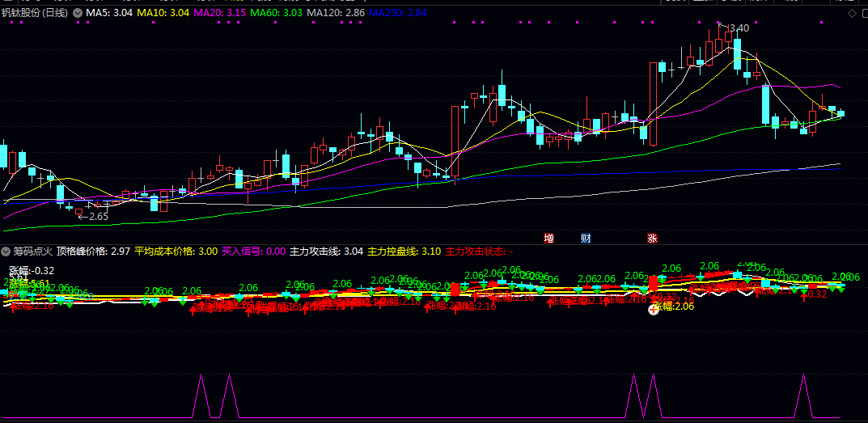Click the 平均成本价格 value label
Image resolution: width=868 pixels, height=423 pixels.
coord(176,252)
